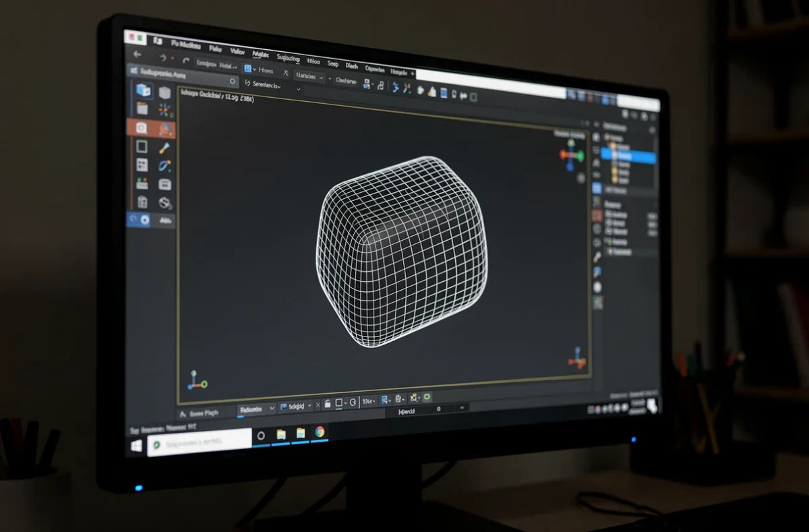Toggle the second checkbox in the properties list
The image size is (809, 532).
click(x=607, y=223)
